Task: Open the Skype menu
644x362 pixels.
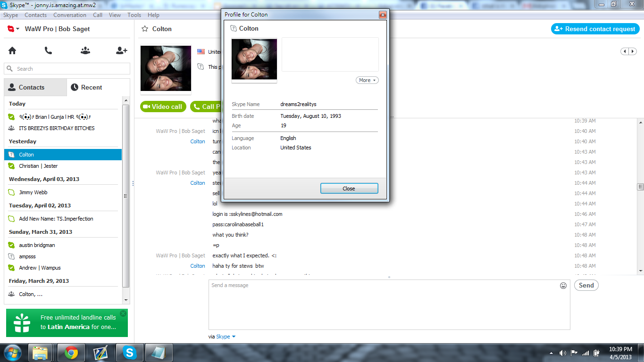Action: pos(10,15)
